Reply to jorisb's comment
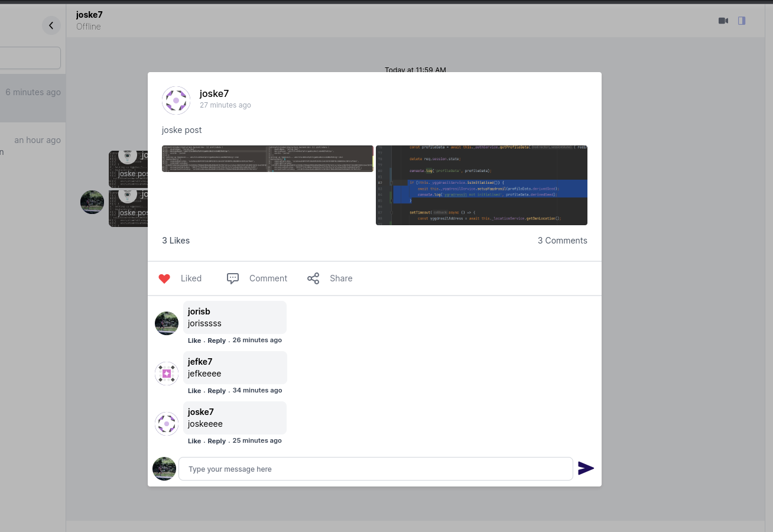This screenshot has width=773, height=532. 216,340
